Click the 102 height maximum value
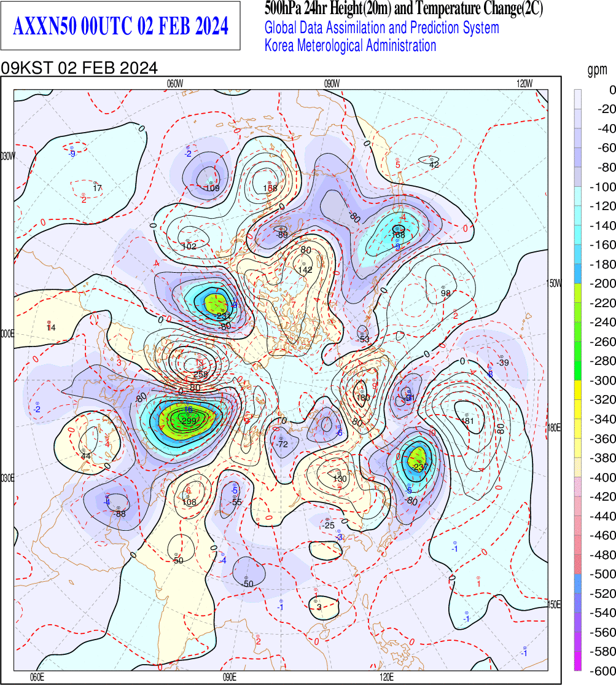 coord(189,246)
